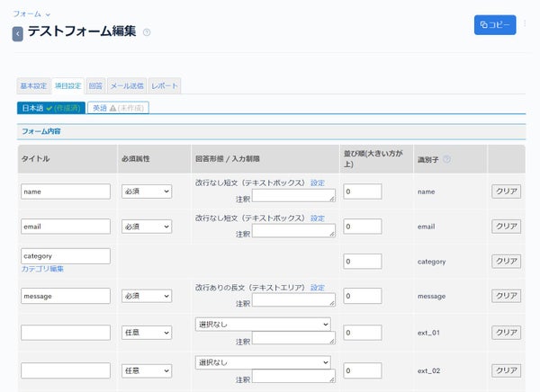540x392 pixels.
Task: Click the 設定 link in the message row
Action: [317, 288]
